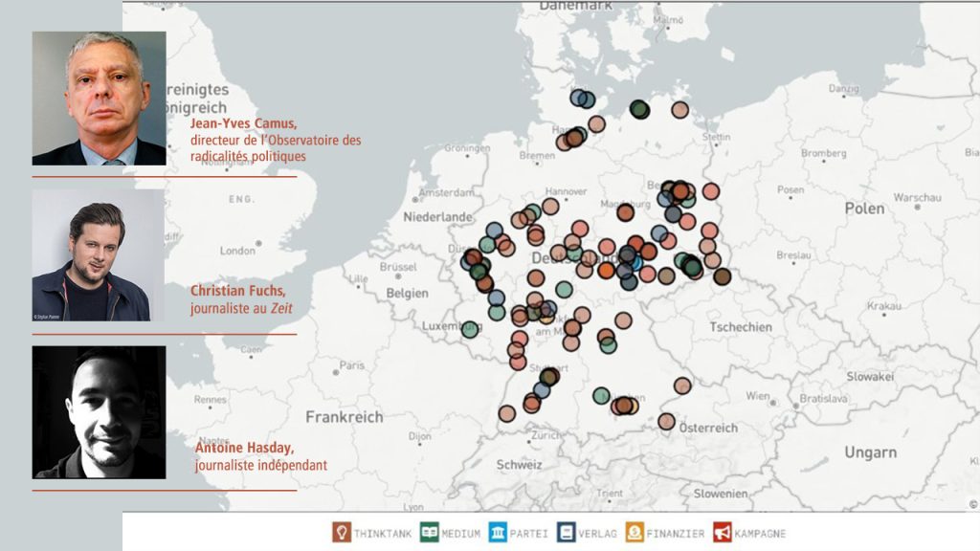Select the Finanzier coin legend icon
The height and width of the screenshot is (551, 980).
(634, 533)
